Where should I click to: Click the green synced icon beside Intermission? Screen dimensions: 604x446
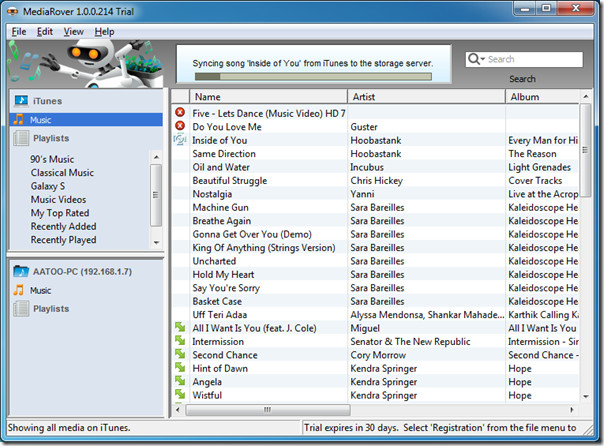point(180,341)
